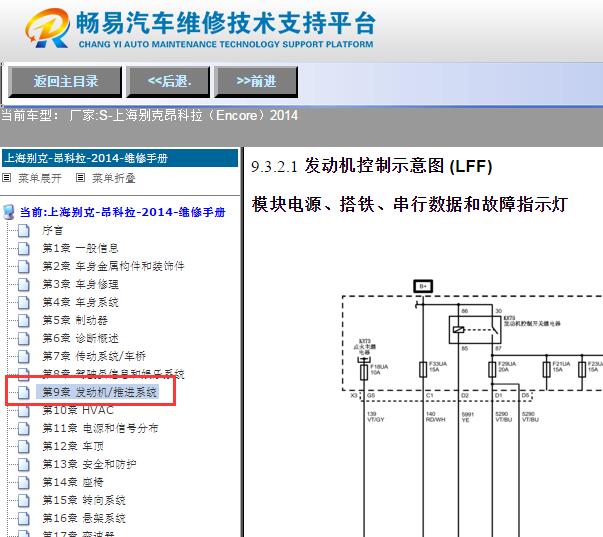
Task: Click the 模块电源、搭铁、串行数据和故障指示灯 subtitle
Action: coord(410,204)
